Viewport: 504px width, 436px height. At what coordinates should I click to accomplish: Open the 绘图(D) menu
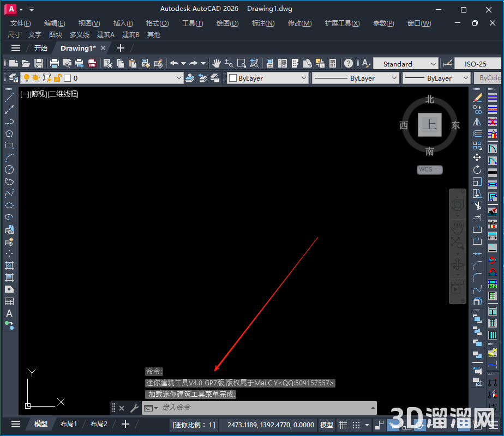point(227,23)
